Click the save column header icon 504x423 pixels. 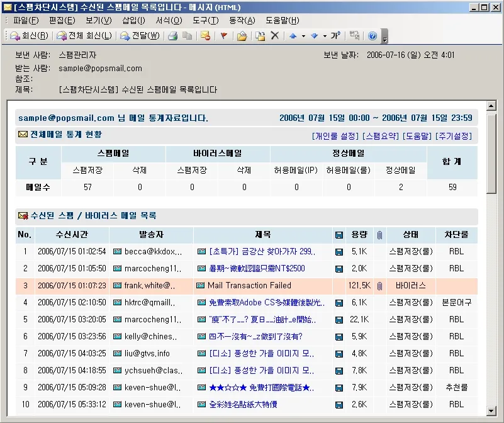(339, 235)
